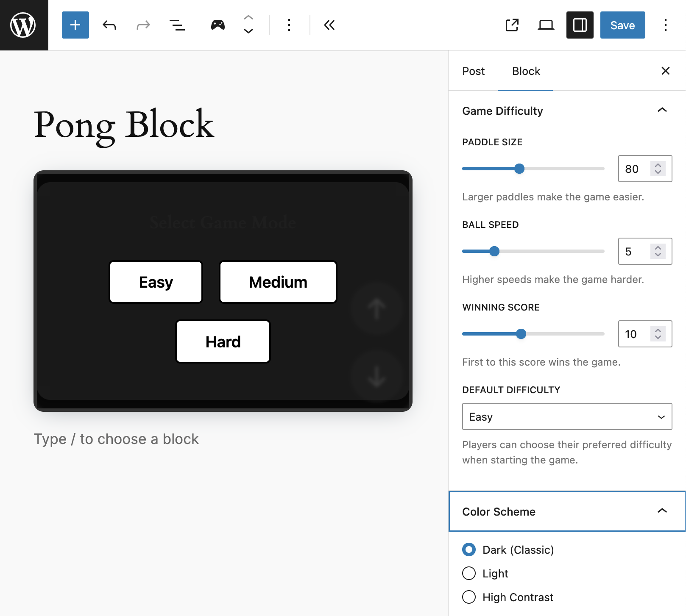The width and height of the screenshot is (686, 616).
Task: Step the Ball Speed value using spinner arrows
Action: point(658,251)
